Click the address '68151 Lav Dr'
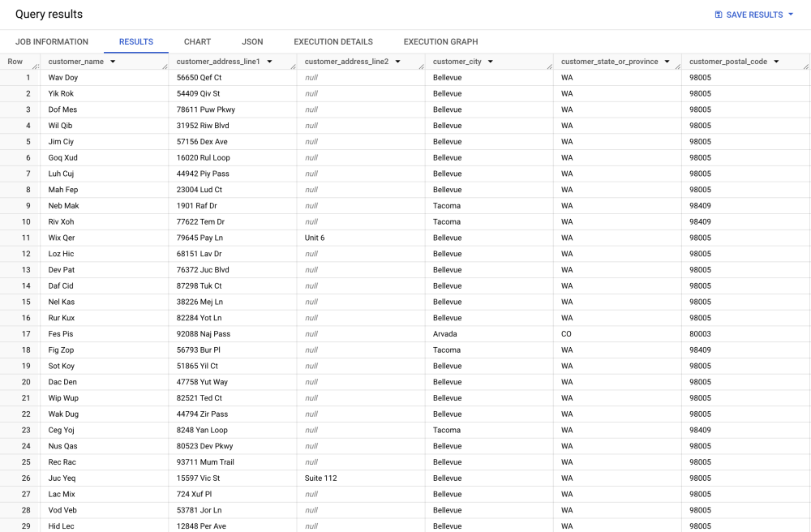811x532 pixels. [x=200, y=254]
